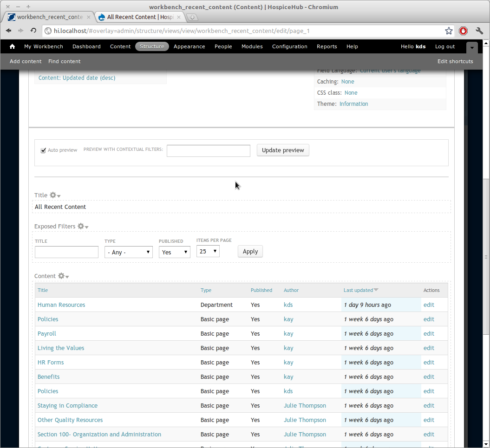Switch to the All Recent Content tab
490x448 pixels.
coord(140,17)
